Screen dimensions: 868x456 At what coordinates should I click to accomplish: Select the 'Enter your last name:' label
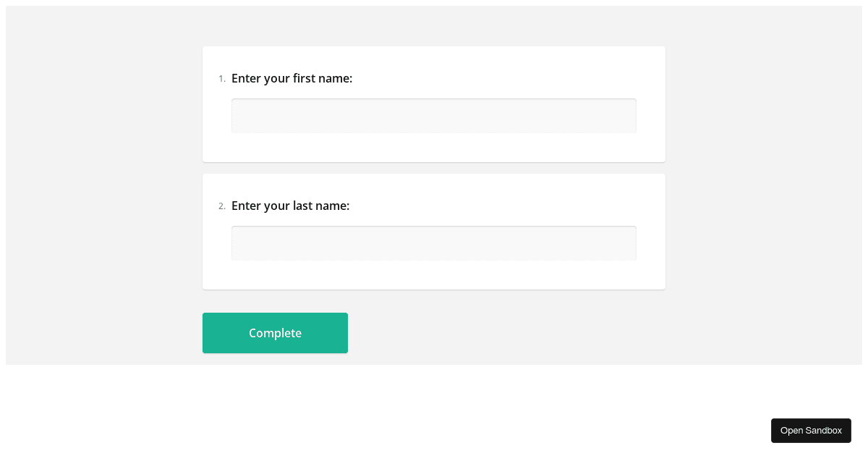tap(290, 206)
